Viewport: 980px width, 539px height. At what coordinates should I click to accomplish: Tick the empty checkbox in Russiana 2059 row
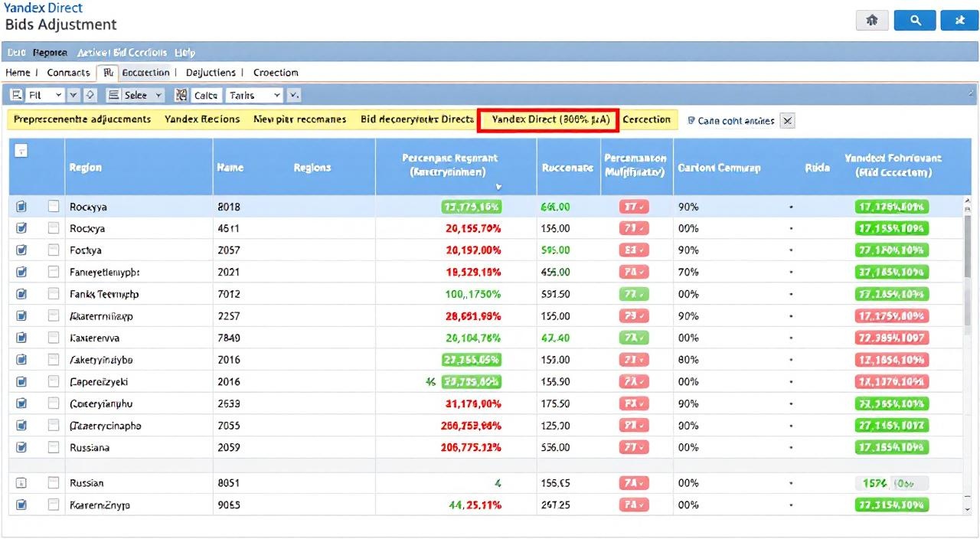click(54, 447)
